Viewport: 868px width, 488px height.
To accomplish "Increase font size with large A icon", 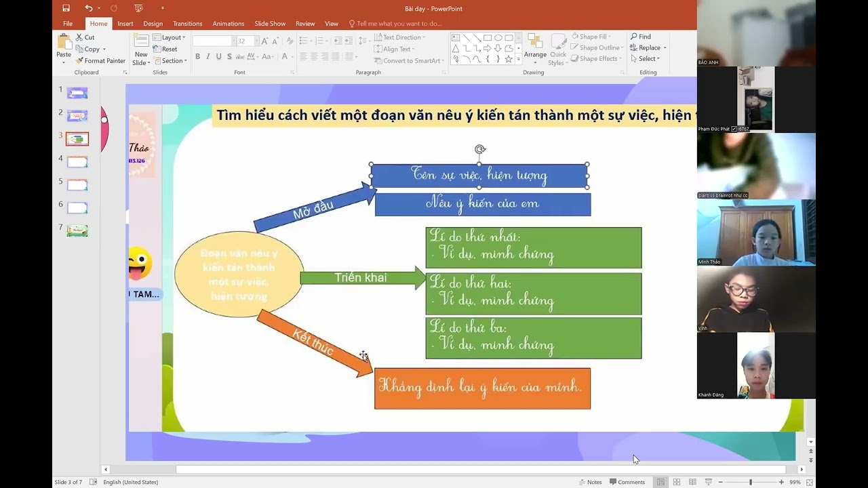I will tap(264, 41).
